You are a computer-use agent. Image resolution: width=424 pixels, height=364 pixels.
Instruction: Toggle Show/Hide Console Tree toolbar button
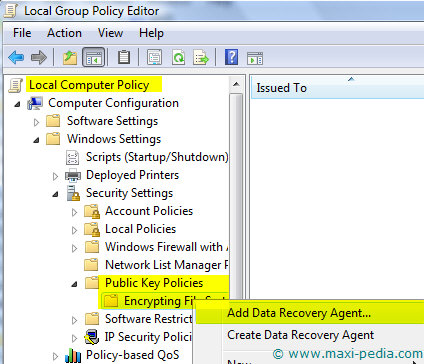coord(94,57)
